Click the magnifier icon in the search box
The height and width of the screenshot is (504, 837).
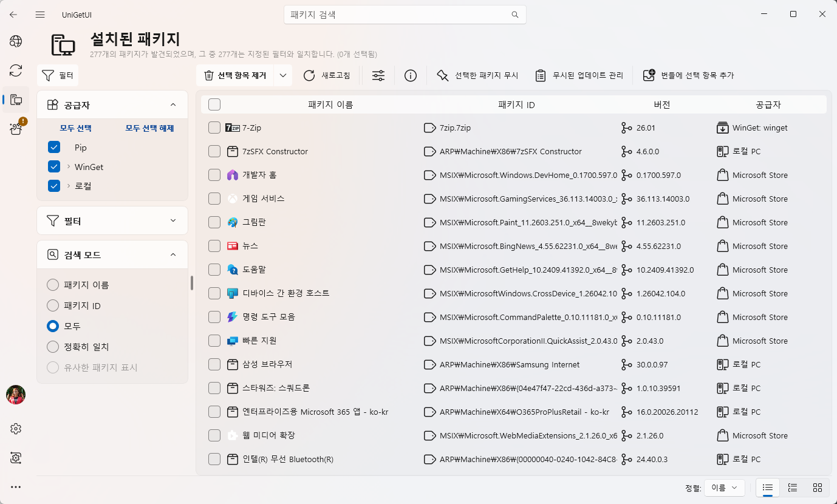tap(514, 15)
